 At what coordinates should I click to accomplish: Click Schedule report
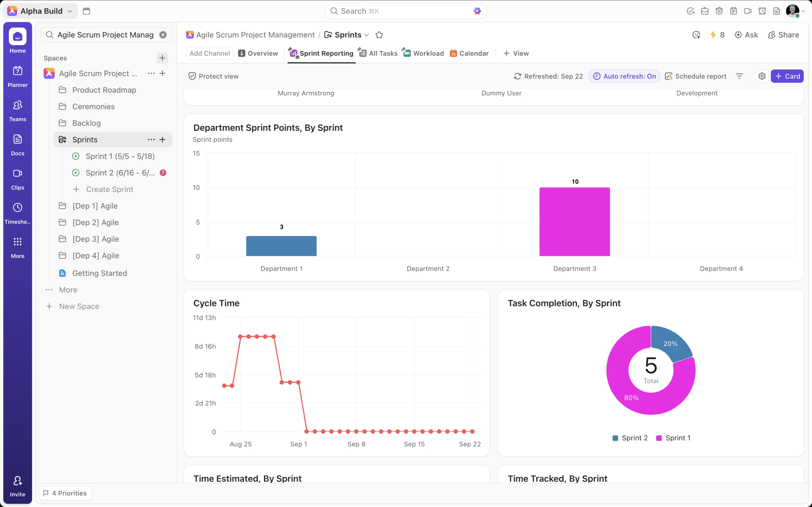(x=696, y=76)
